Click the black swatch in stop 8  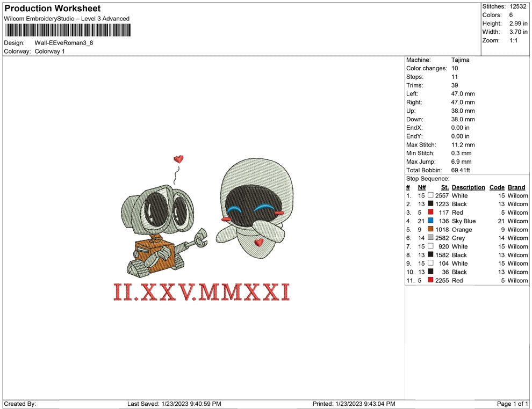[x=430, y=254]
